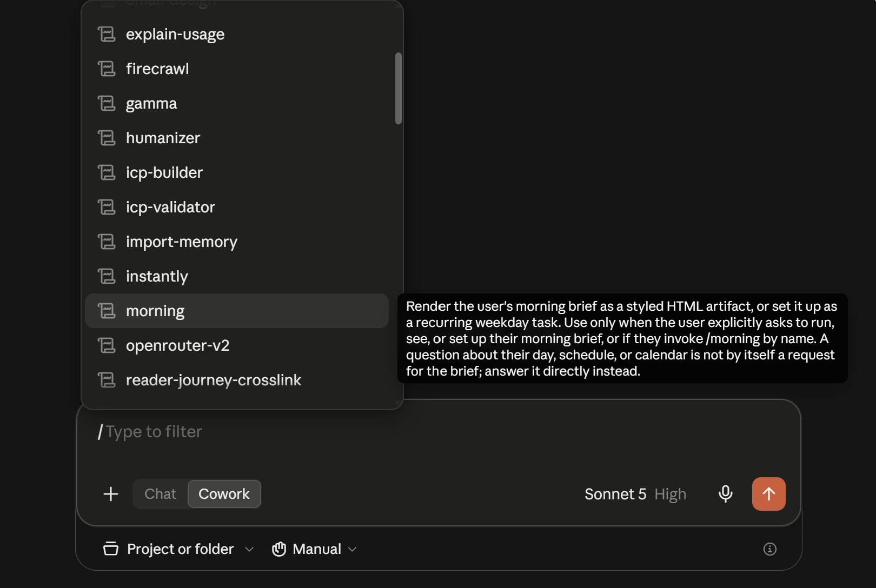Image resolution: width=876 pixels, height=588 pixels.
Task: Click the hand icon next to Manual
Action: (x=279, y=549)
